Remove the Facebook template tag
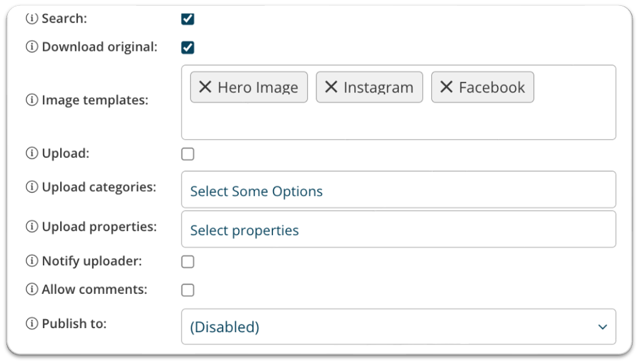 (446, 87)
